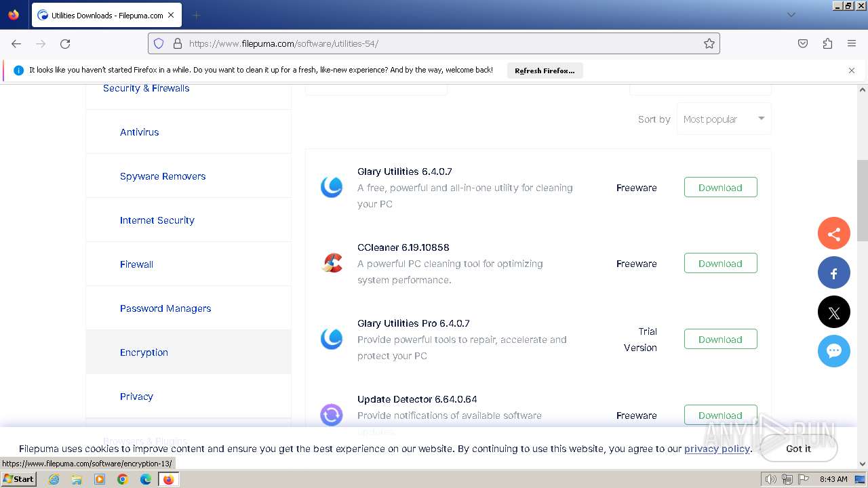The width and height of the screenshot is (868, 488).
Task: Open File Explorer folder from the taskbar
Action: point(77,479)
